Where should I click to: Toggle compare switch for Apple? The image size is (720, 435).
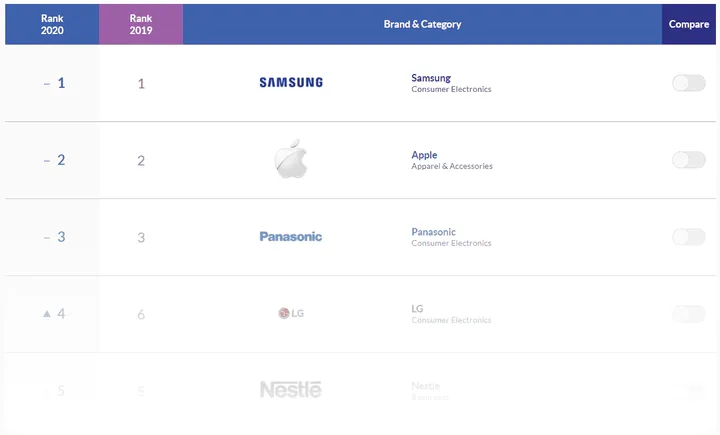click(688, 160)
